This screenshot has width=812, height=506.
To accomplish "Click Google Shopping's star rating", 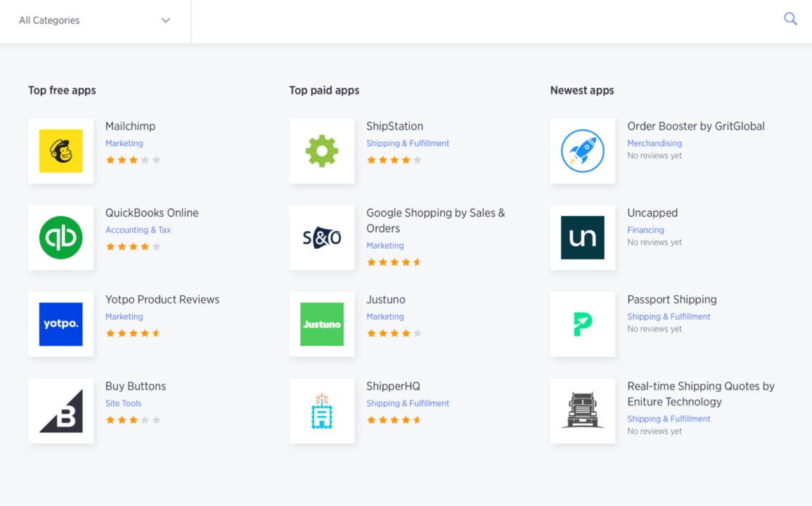I will (x=394, y=262).
